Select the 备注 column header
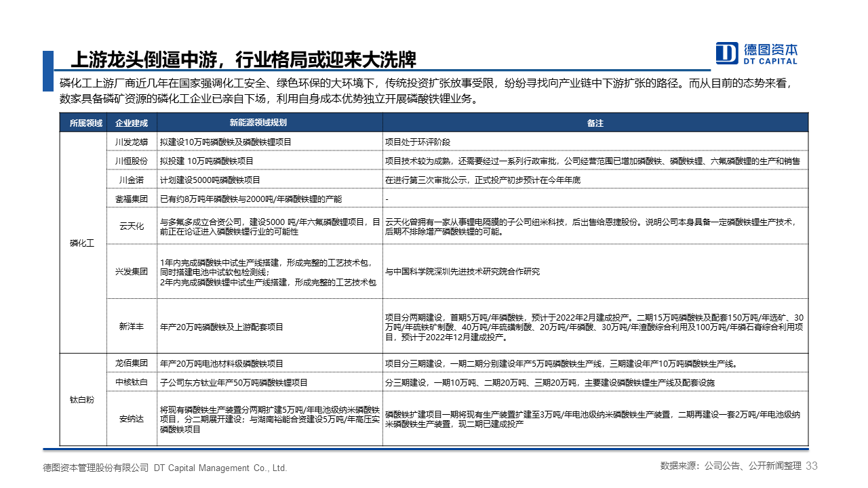The image size is (868, 488). point(595,123)
